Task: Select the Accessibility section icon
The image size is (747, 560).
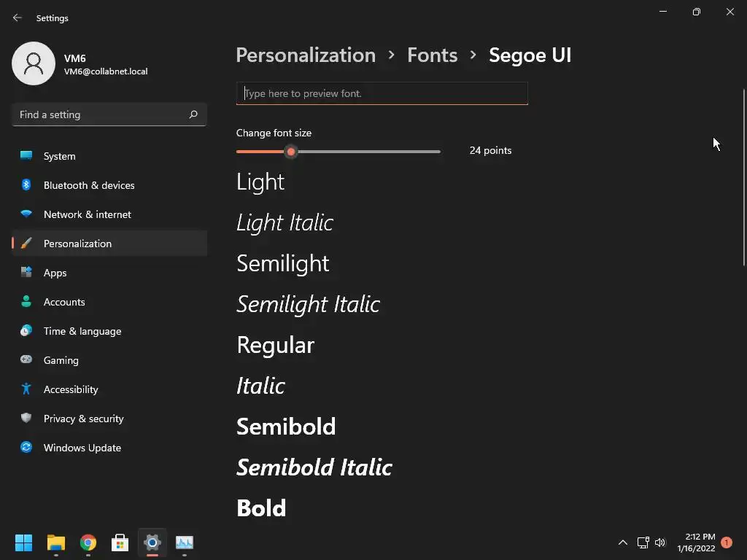Action: [x=26, y=389]
